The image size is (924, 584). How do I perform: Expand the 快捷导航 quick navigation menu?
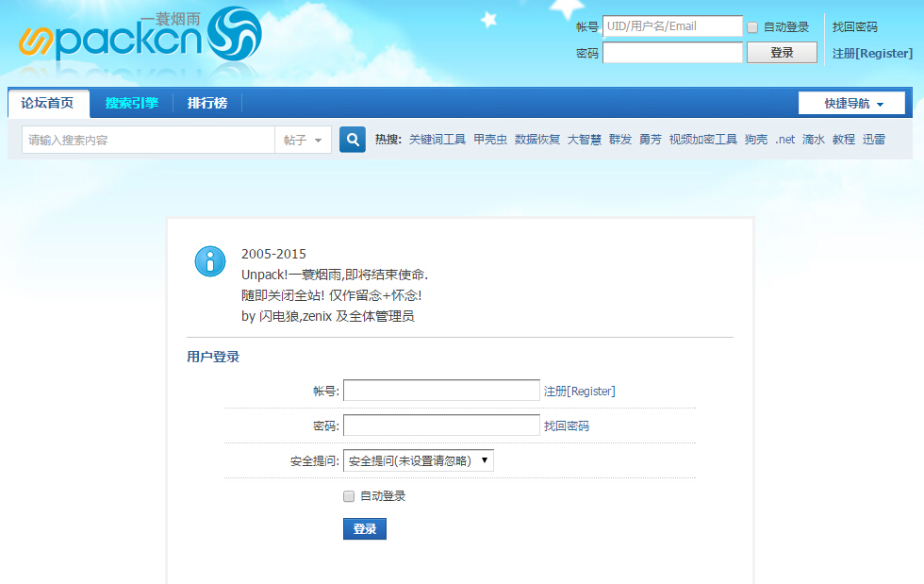pos(851,102)
